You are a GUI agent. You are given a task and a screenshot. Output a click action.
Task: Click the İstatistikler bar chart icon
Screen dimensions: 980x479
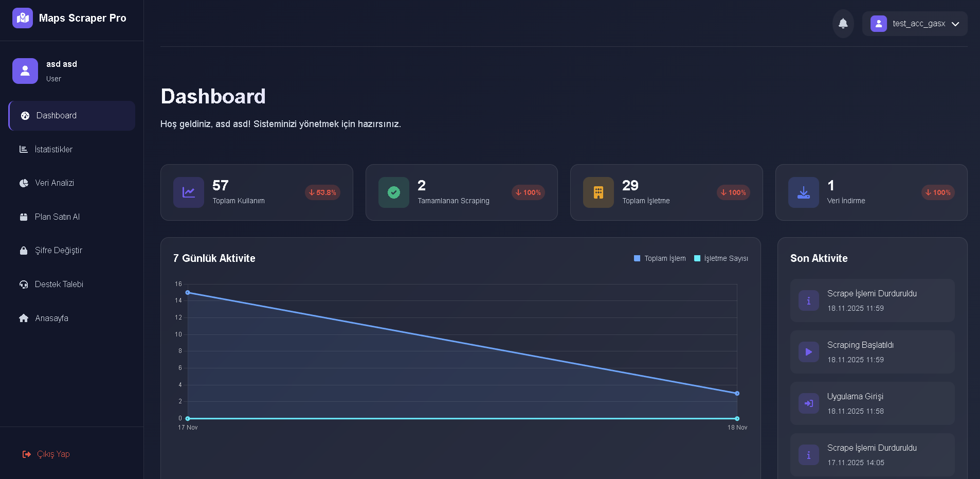pyautogui.click(x=24, y=149)
